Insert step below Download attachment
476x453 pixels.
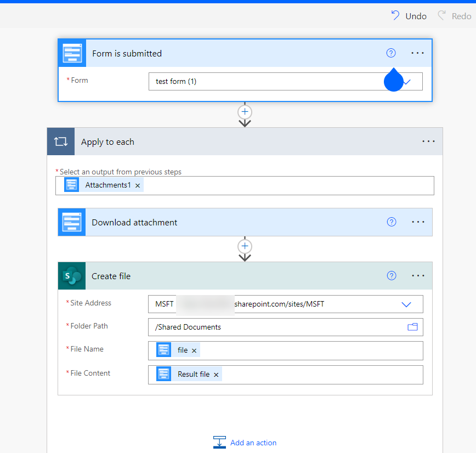pos(245,246)
